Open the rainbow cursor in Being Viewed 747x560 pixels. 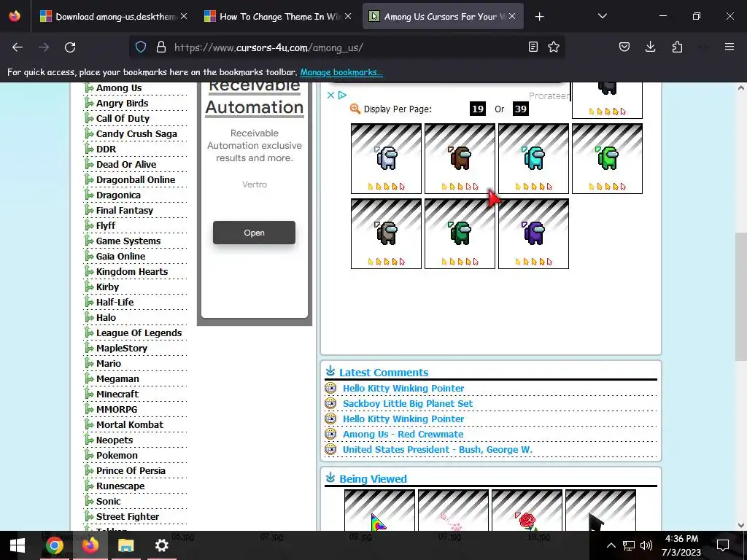pos(379,510)
